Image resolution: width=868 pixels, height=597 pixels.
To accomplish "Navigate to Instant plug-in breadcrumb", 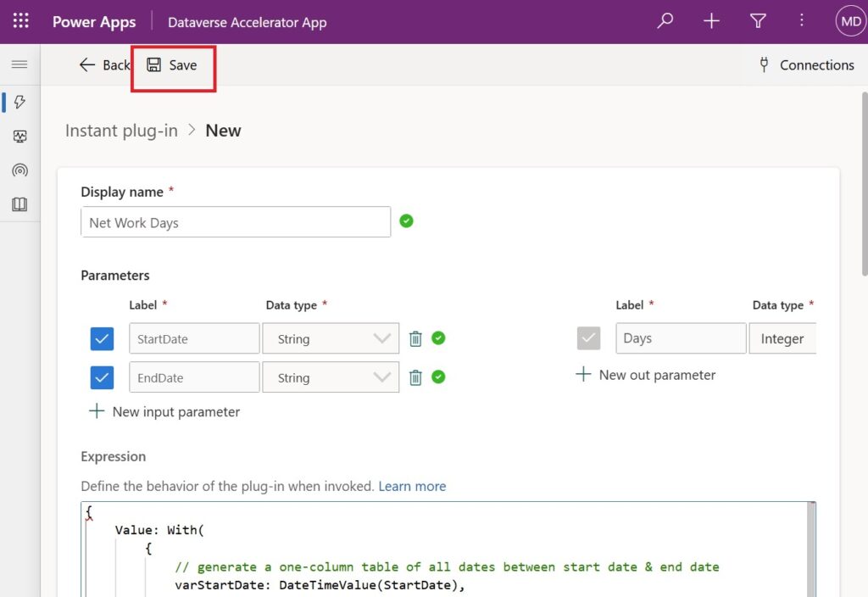I will 121,130.
